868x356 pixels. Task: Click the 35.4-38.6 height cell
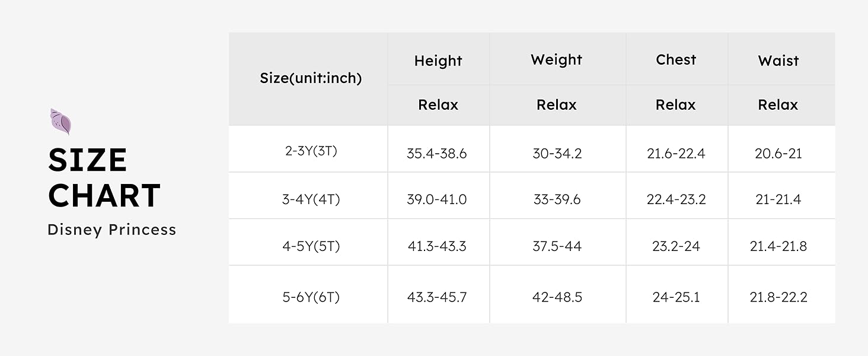point(437,154)
